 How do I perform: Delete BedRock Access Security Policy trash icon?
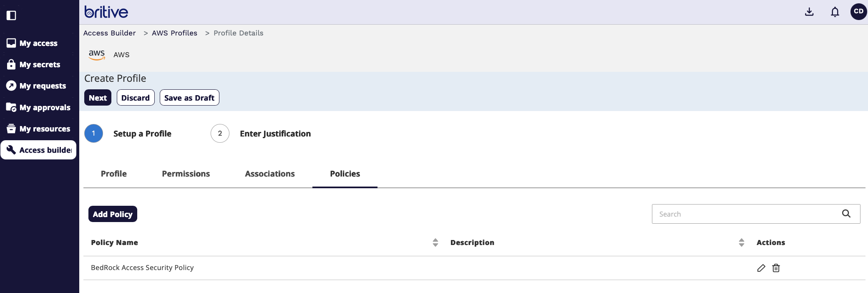[776, 268]
